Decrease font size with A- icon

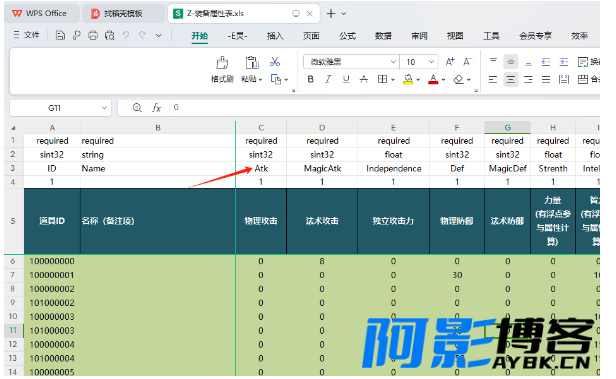(x=467, y=62)
